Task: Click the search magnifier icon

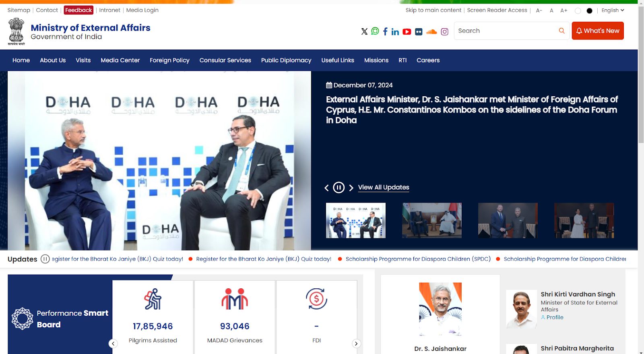Action: pyautogui.click(x=561, y=31)
